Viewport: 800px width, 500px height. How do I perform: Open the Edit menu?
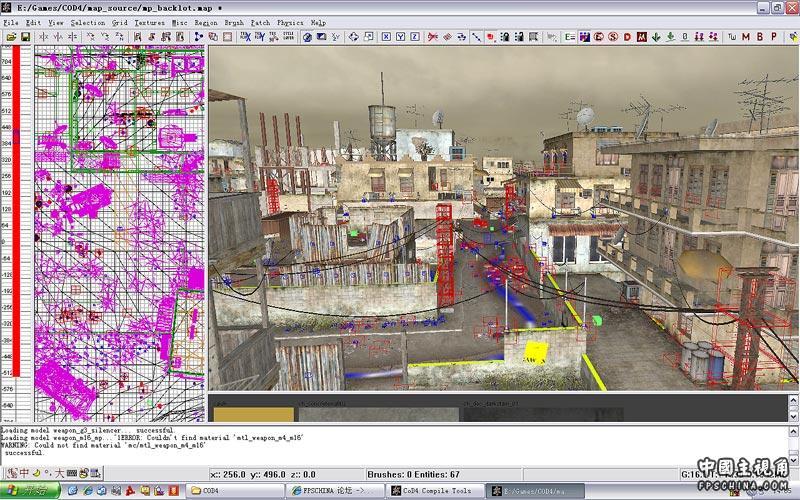click(x=33, y=22)
